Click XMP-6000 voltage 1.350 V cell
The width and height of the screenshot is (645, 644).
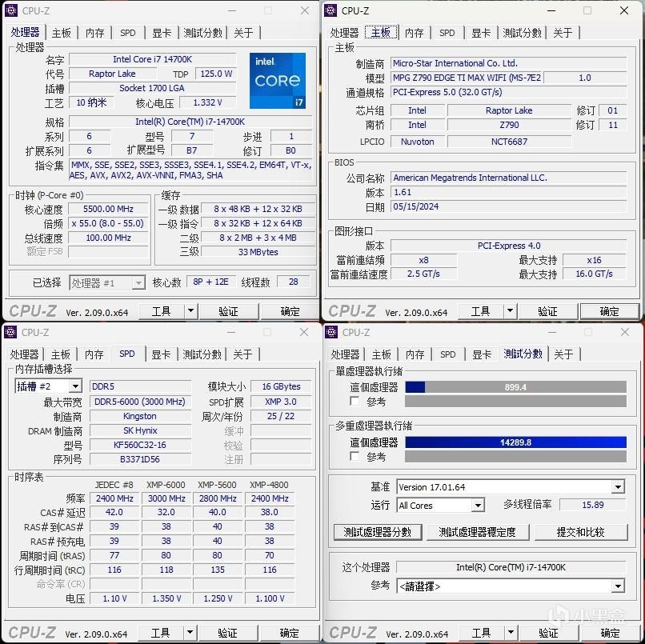pyautogui.click(x=166, y=598)
